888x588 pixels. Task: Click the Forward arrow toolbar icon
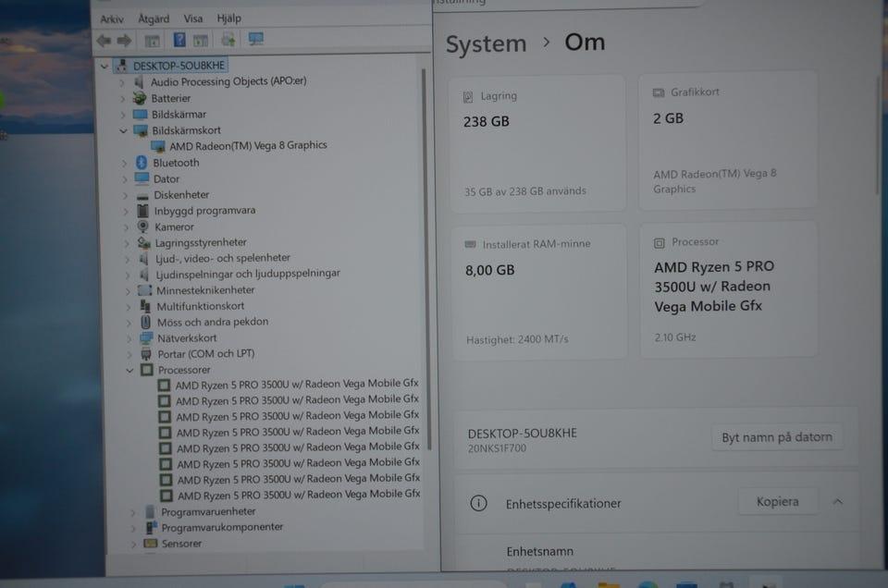click(124, 41)
